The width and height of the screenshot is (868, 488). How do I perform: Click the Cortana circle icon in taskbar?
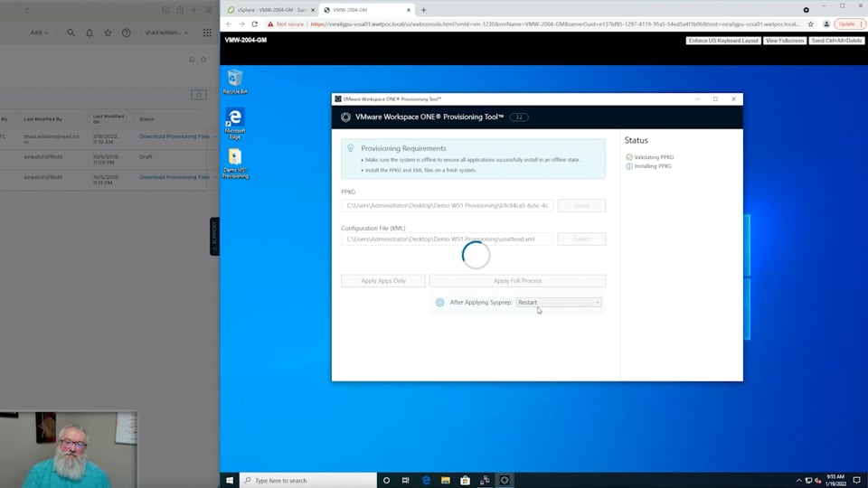[386, 480]
